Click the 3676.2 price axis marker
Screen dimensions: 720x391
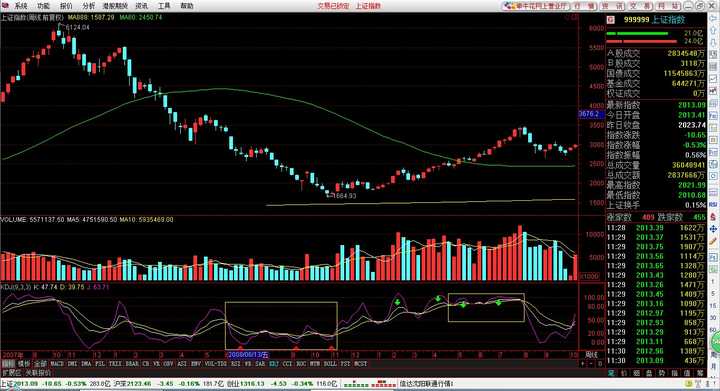(590, 113)
